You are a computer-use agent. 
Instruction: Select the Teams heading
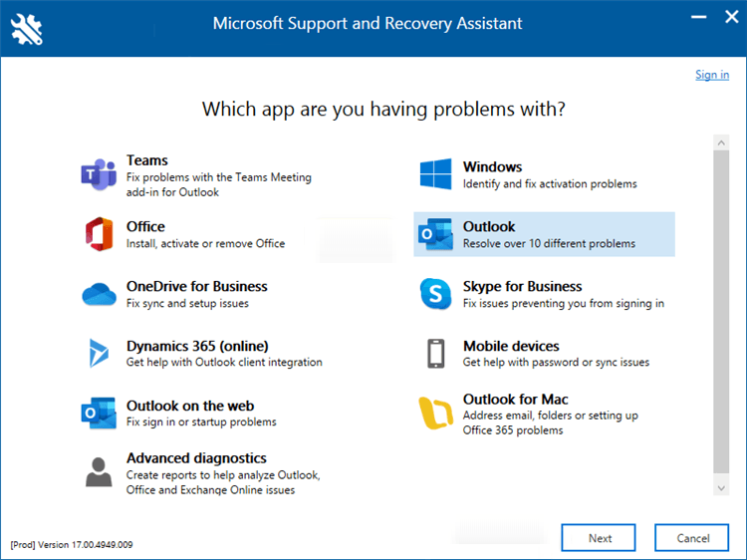point(146,160)
